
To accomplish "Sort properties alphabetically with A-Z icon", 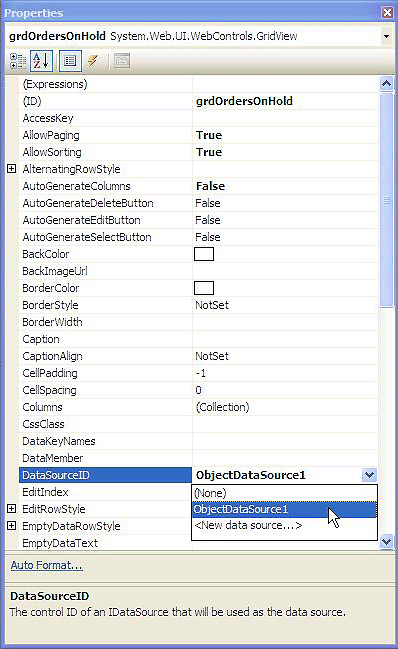I will click(x=41, y=61).
